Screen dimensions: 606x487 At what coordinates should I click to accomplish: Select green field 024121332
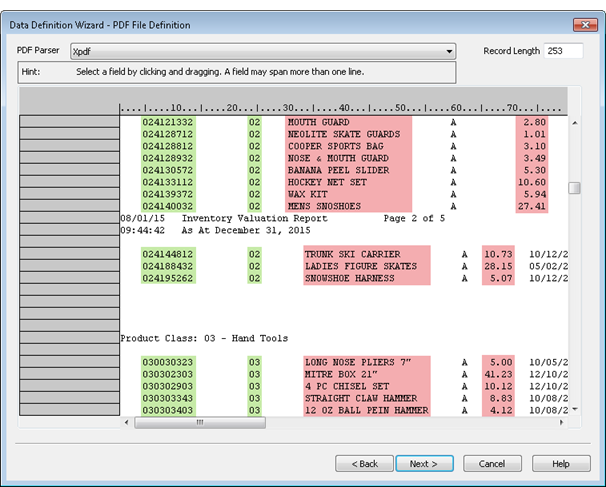click(167, 122)
